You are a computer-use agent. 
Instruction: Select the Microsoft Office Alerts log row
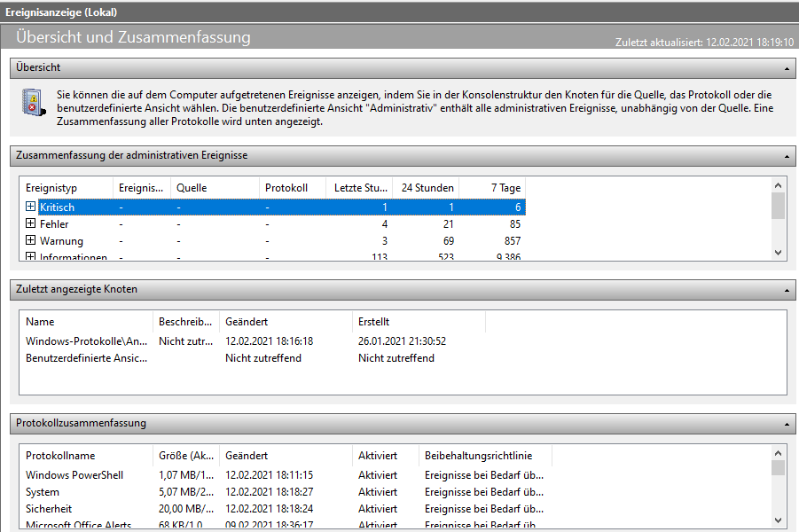(286, 524)
